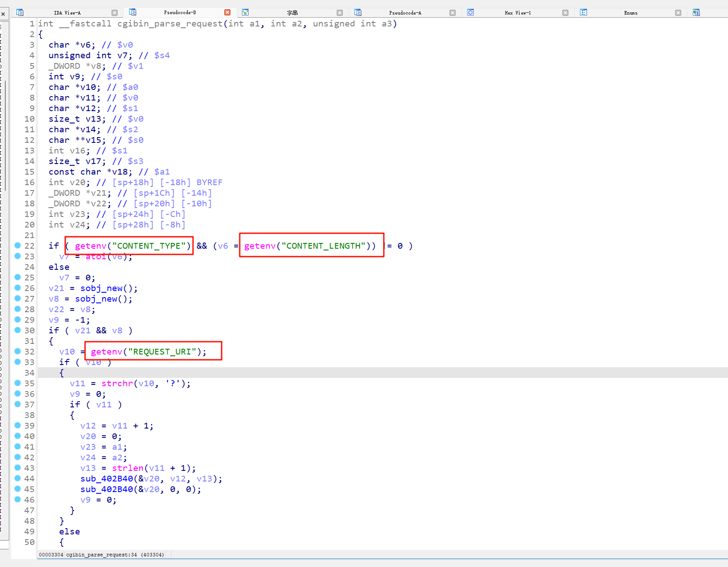Click "unsigned int v7" declaration on line 4
Viewport: 728px width, 567px height.
[90, 55]
